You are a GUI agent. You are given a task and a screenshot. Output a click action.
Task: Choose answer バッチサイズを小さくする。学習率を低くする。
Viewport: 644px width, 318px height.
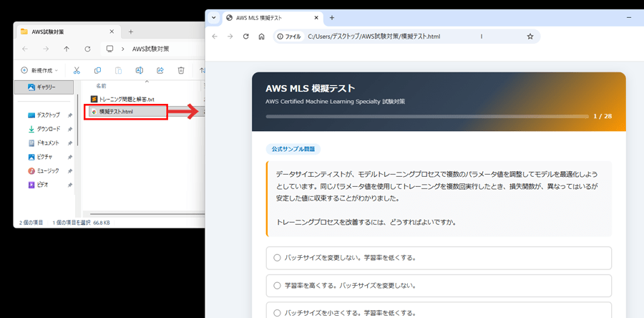click(x=277, y=312)
